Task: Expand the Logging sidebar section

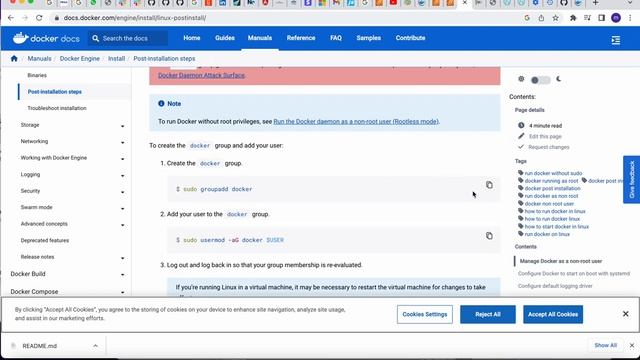Action: [122, 176]
